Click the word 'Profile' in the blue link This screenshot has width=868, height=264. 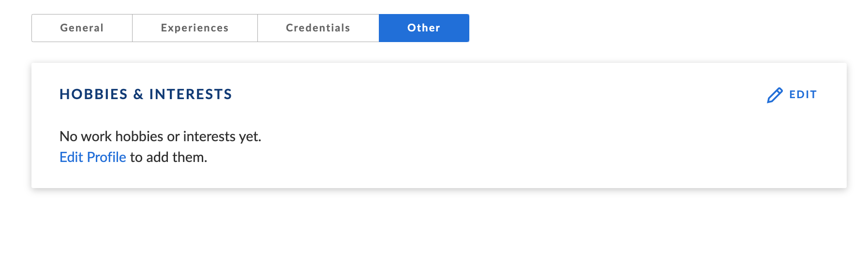pos(106,157)
